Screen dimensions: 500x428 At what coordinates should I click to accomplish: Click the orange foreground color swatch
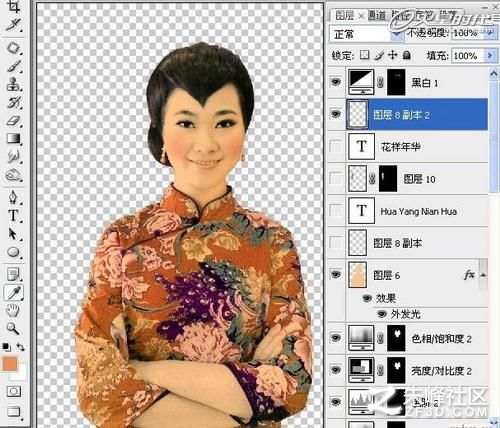[10, 363]
